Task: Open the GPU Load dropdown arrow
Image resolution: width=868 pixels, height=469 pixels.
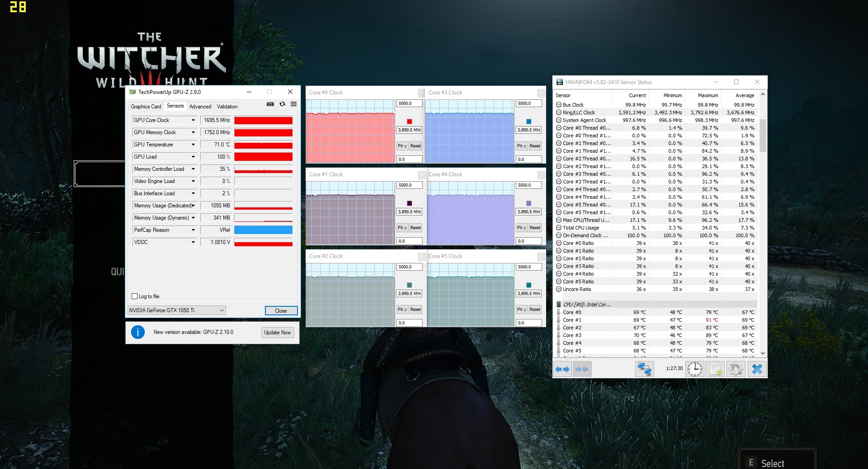Action: click(193, 157)
